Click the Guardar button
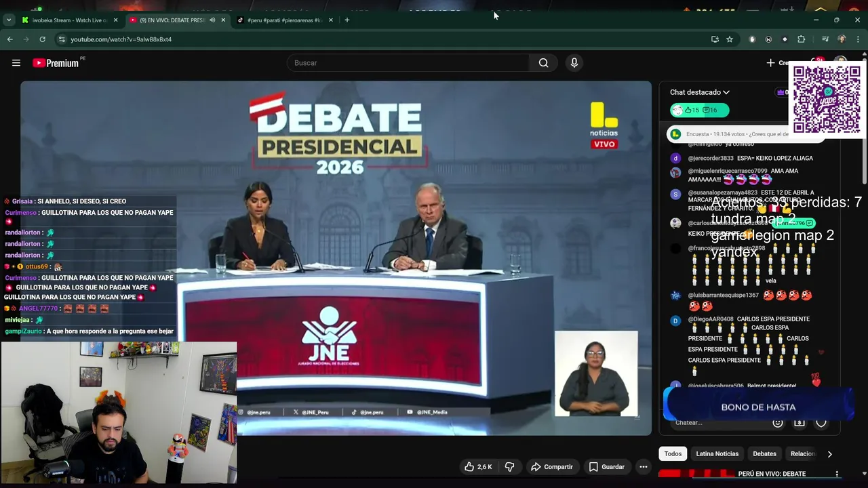 (x=606, y=467)
